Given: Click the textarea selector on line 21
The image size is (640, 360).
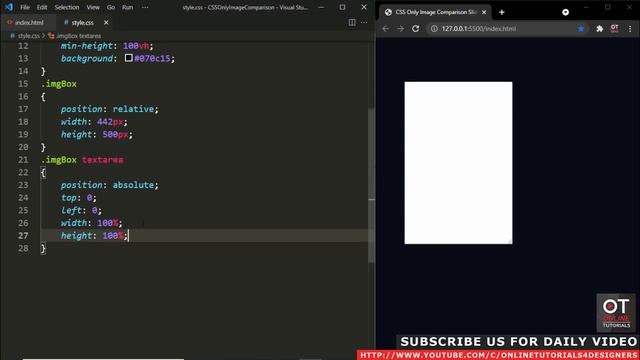Looking at the screenshot, I should [x=102, y=160].
